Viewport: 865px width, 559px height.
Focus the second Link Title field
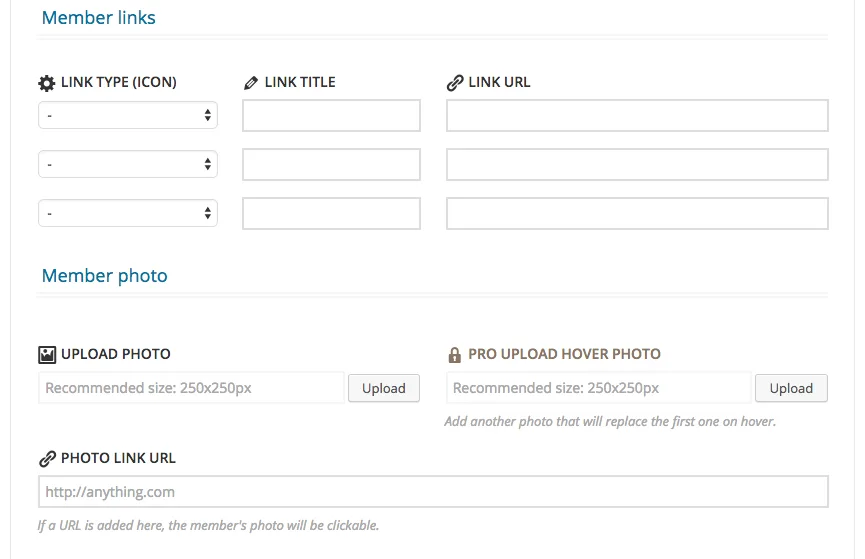point(331,164)
